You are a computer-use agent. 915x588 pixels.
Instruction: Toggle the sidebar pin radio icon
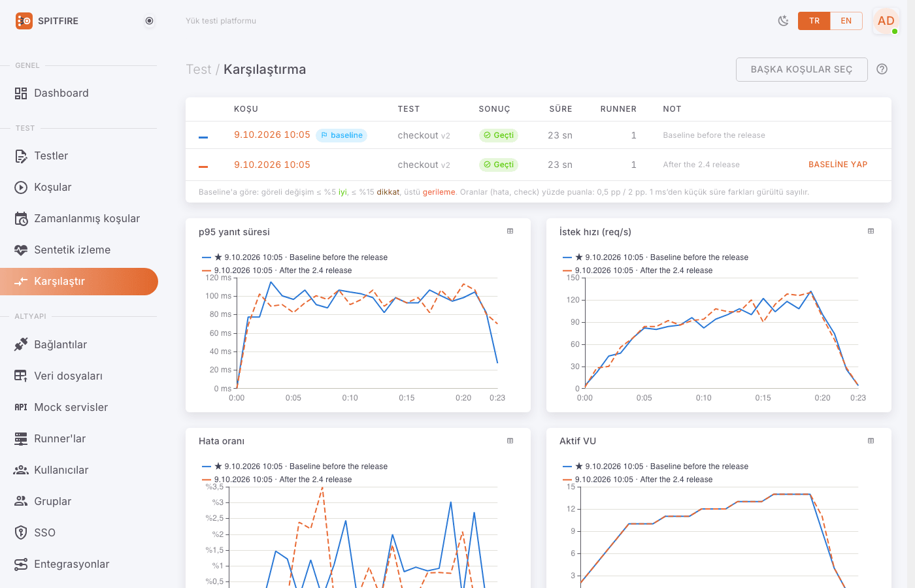click(x=150, y=21)
